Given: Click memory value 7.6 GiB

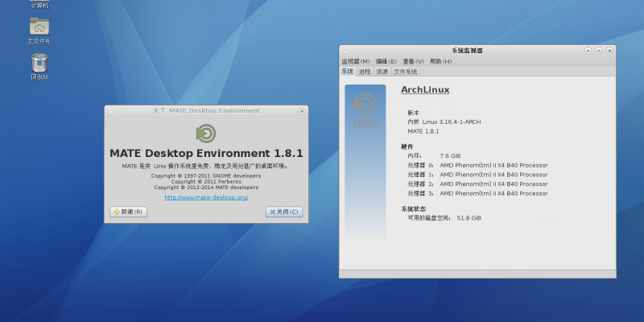Looking at the screenshot, I should [450, 156].
